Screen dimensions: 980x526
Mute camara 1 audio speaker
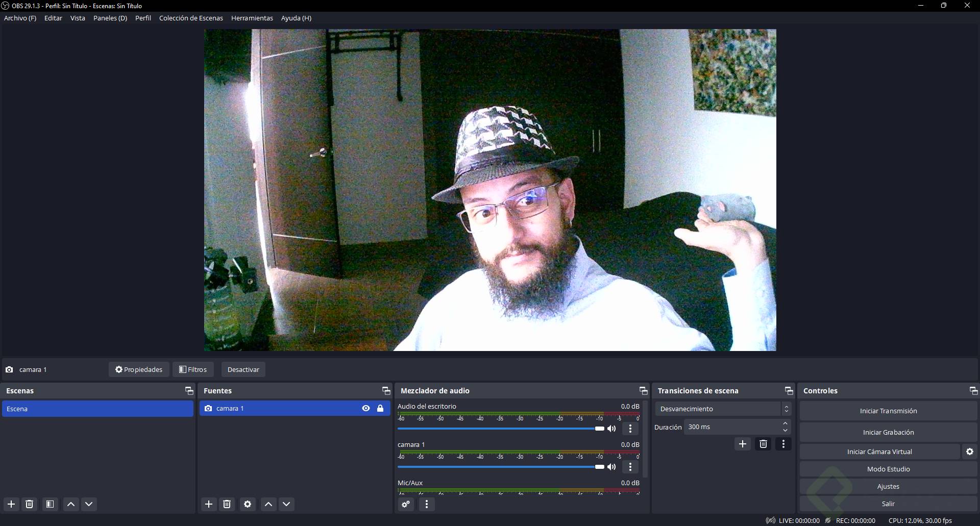tap(611, 467)
